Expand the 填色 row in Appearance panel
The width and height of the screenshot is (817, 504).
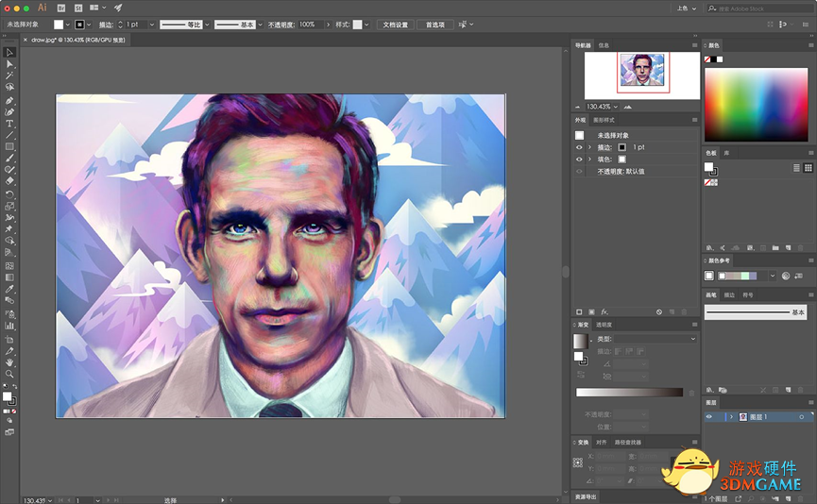click(589, 160)
